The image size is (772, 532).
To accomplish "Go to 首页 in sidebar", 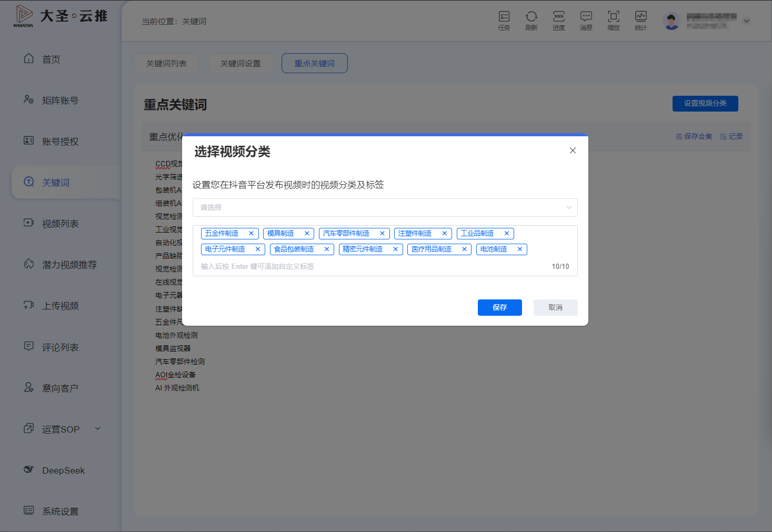I will [x=51, y=59].
